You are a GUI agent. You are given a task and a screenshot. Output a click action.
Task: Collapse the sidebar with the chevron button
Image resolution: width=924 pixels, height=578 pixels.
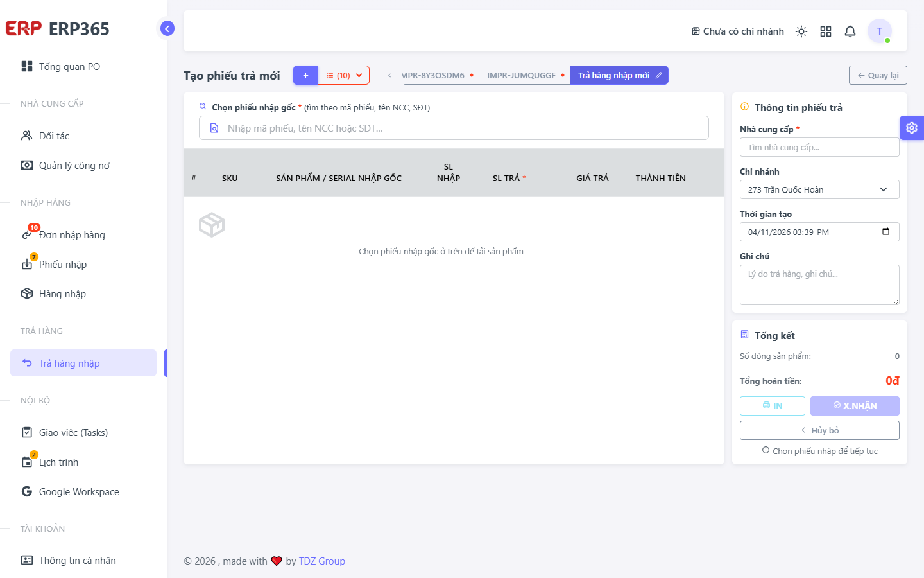[x=167, y=28]
